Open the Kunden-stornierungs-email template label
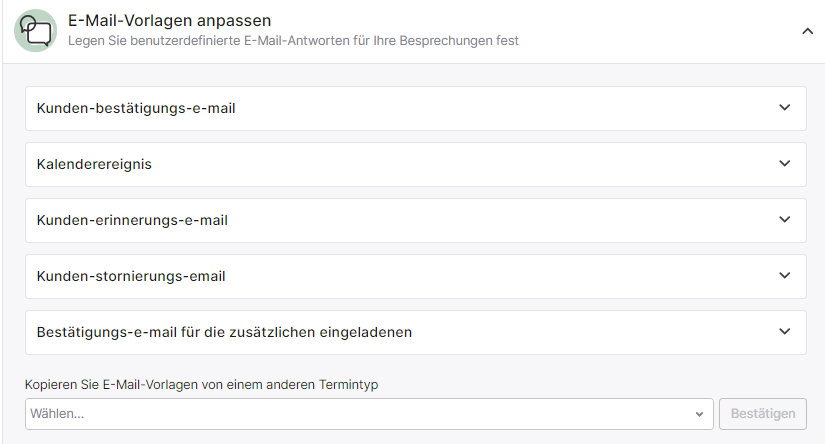Image resolution: width=825 pixels, height=444 pixels. coord(131,276)
